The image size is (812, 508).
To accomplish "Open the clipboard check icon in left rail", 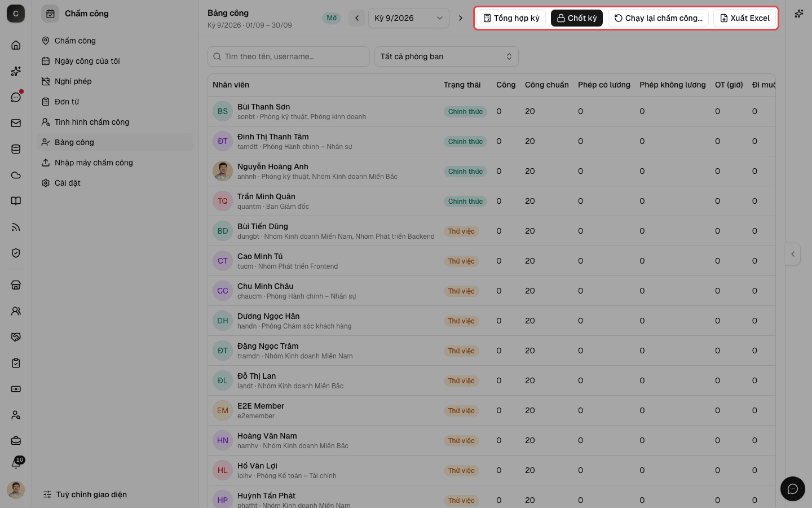I will [x=16, y=363].
